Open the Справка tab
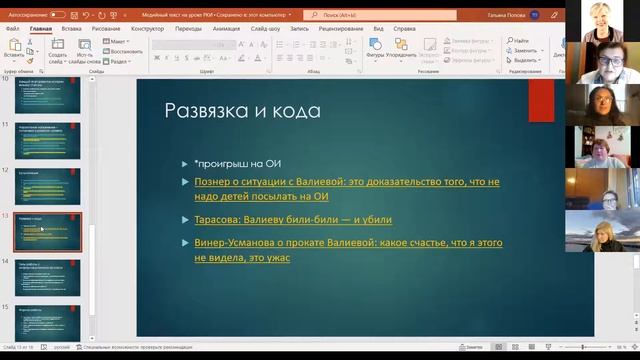The height and width of the screenshot is (360, 640). 404,29
